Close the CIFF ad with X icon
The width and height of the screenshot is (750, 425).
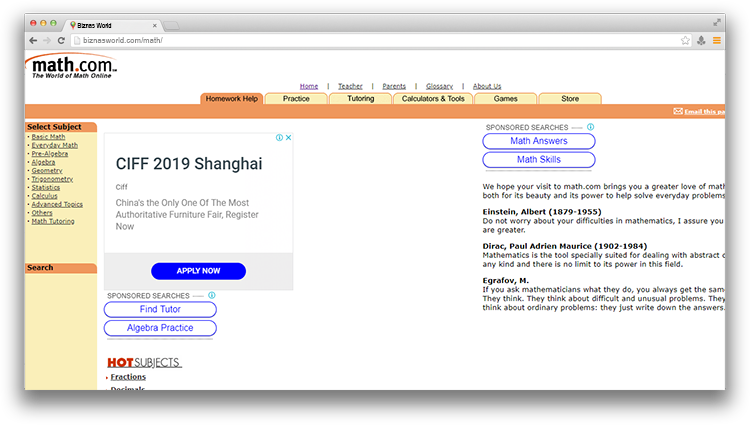click(x=288, y=138)
